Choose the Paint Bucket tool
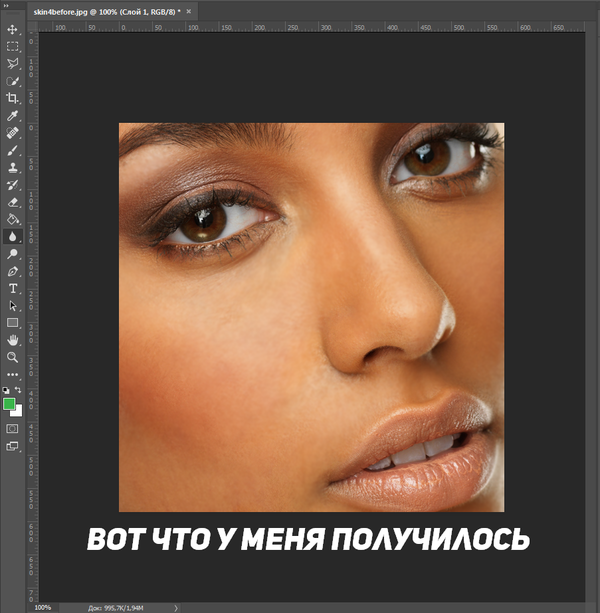 [x=13, y=219]
